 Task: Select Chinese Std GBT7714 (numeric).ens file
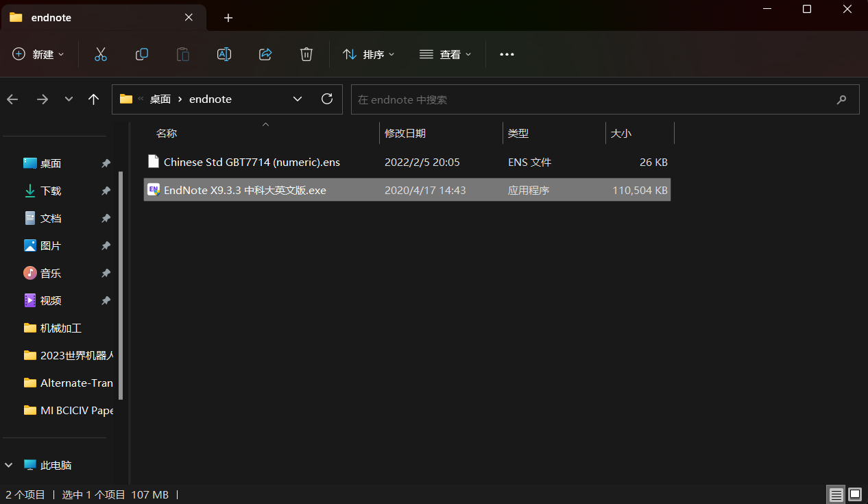click(407, 163)
